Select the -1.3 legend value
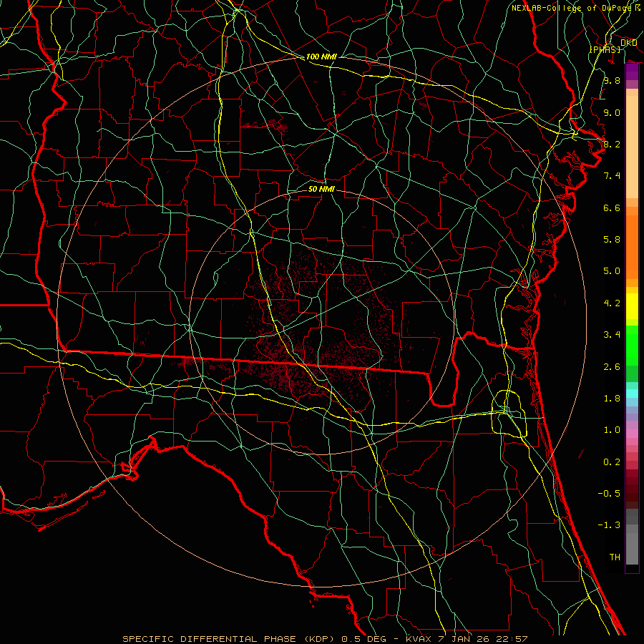Viewport: 644px width, 644px height. coord(609,525)
